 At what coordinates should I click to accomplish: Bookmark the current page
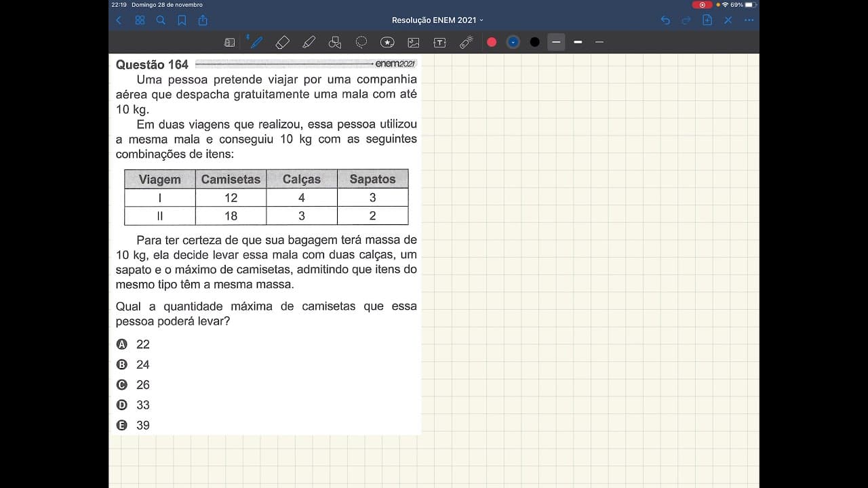[182, 20]
